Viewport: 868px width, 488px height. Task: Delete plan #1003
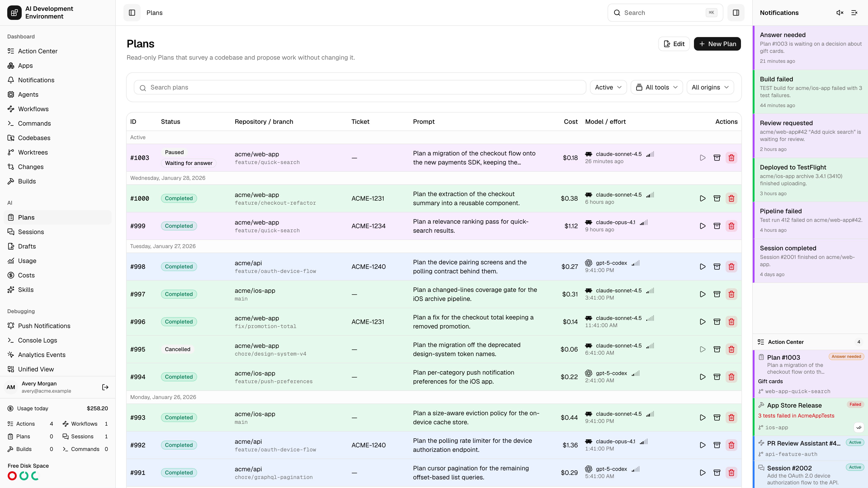pyautogui.click(x=731, y=158)
